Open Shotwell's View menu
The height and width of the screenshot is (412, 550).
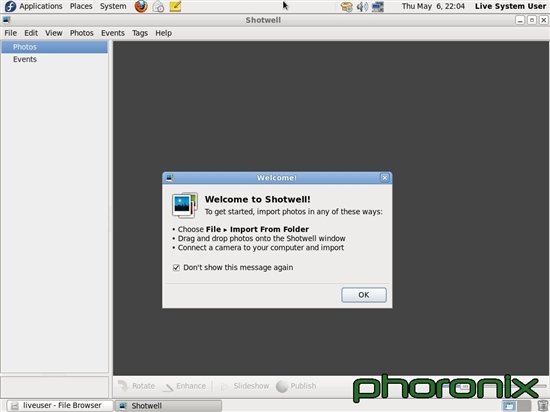[54, 33]
